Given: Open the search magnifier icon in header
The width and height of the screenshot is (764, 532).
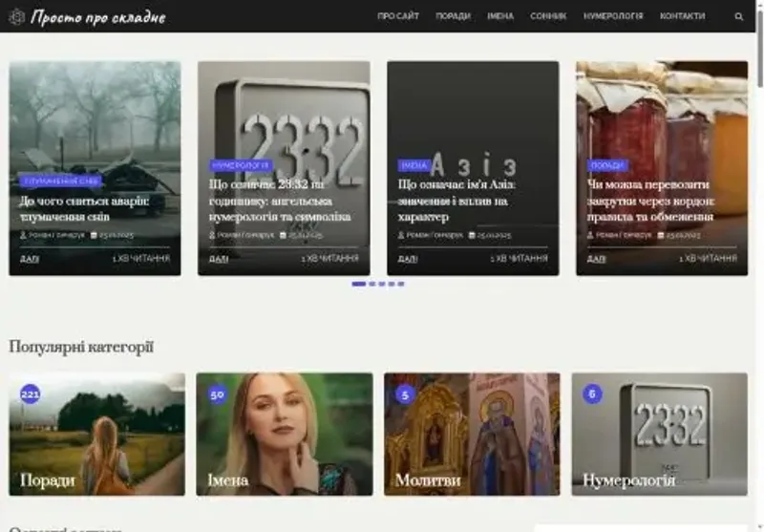Looking at the screenshot, I should pyautogui.click(x=738, y=16).
